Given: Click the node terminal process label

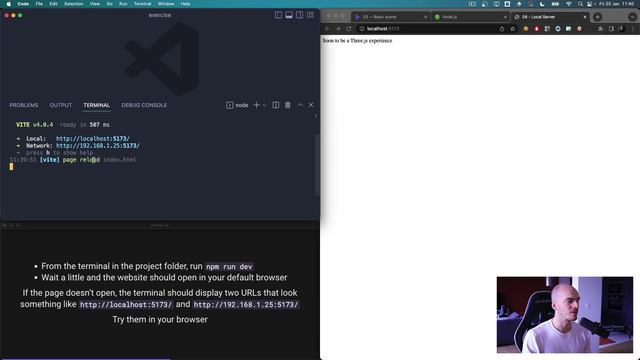Looking at the screenshot, I should tap(237, 105).
